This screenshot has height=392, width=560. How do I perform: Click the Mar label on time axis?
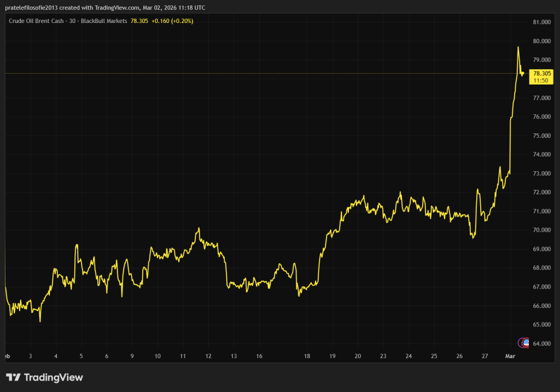click(511, 356)
